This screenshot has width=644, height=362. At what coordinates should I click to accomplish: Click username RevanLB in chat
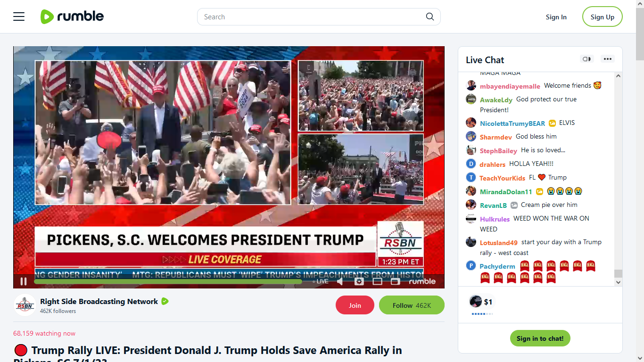tap(493, 206)
